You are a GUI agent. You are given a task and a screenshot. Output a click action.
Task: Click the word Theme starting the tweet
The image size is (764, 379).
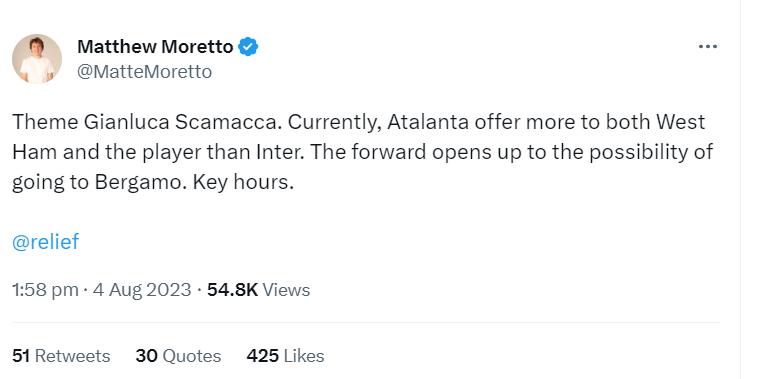point(45,122)
